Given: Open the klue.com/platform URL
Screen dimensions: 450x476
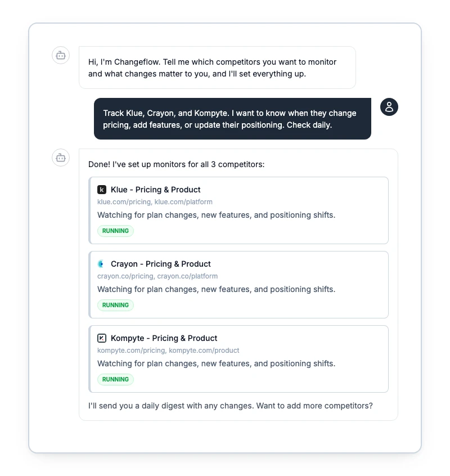Looking at the screenshot, I should coord(183,202).
